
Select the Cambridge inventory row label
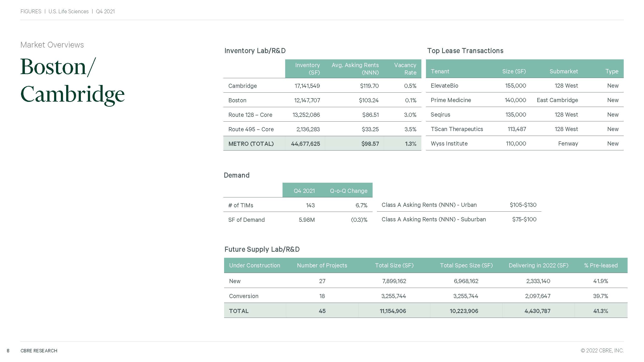tap(242, 86)
